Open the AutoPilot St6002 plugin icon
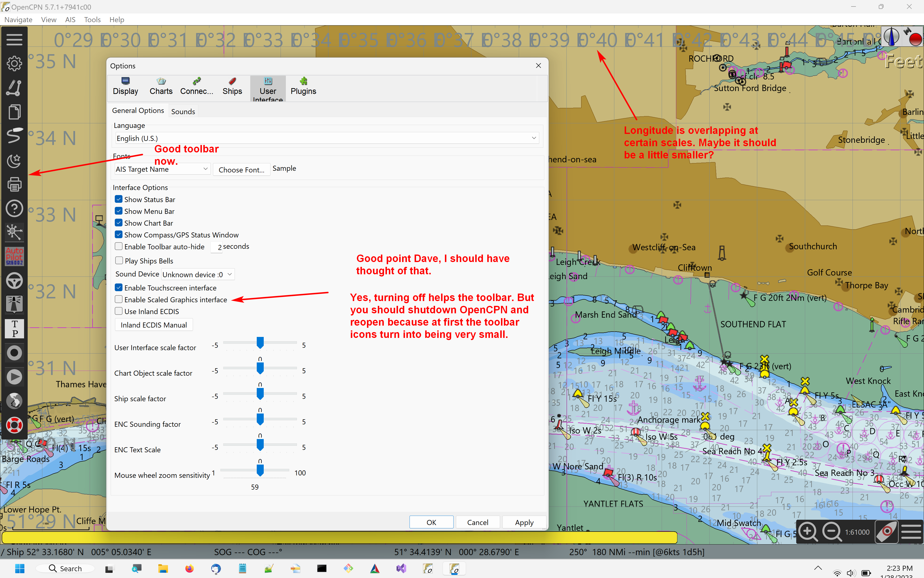Screen dimensions: 924x578 pyautogui.click(x=14, y=256)
